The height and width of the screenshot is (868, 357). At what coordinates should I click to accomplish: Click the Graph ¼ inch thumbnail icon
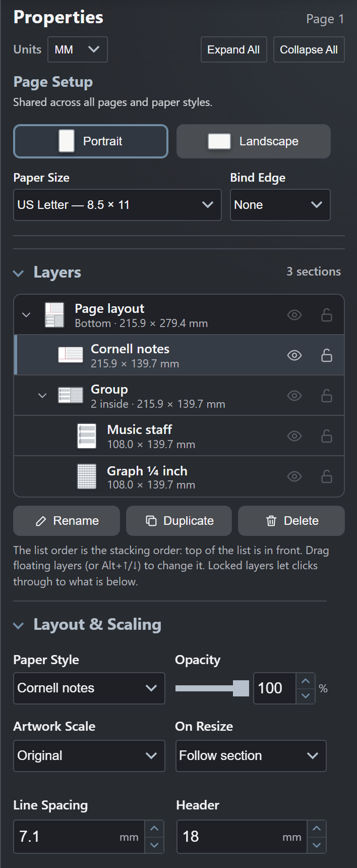pyautogui.click(x=87, y=476)
